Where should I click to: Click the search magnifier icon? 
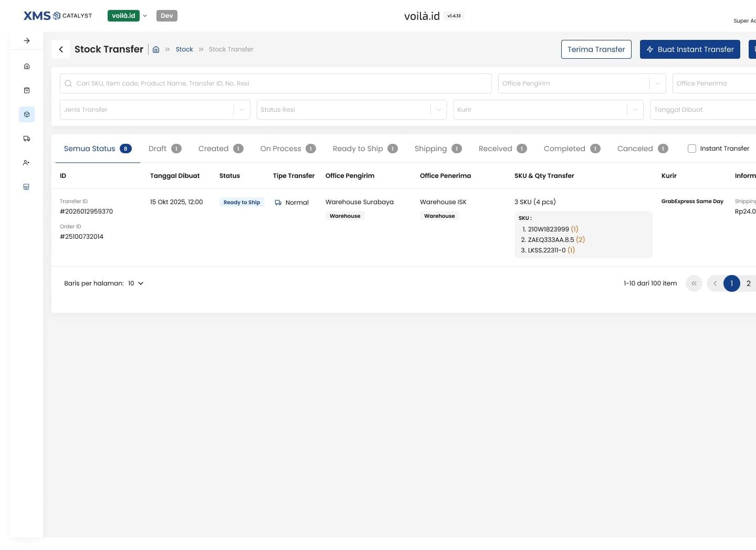pyautogui.click(x=68, y=83)
